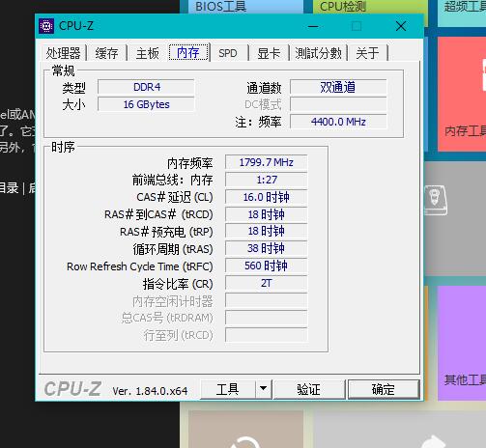Click the 确定 button
This screenshot has width=486, height=448.
coord(384,389)
